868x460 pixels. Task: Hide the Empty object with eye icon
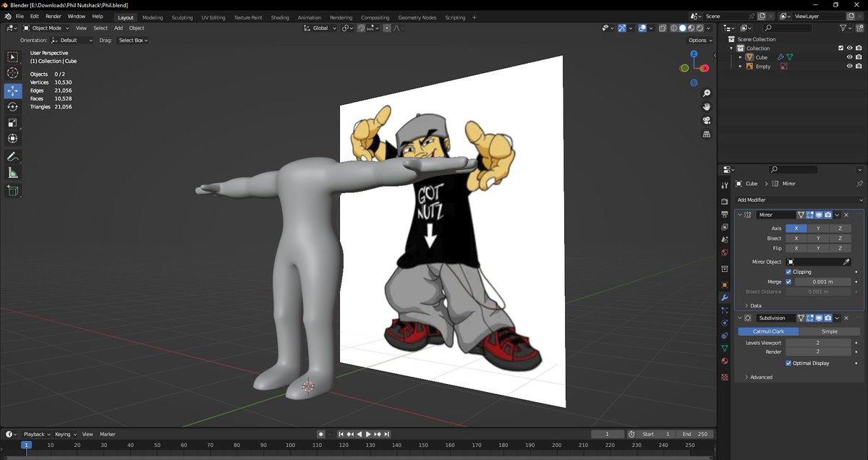849,67
